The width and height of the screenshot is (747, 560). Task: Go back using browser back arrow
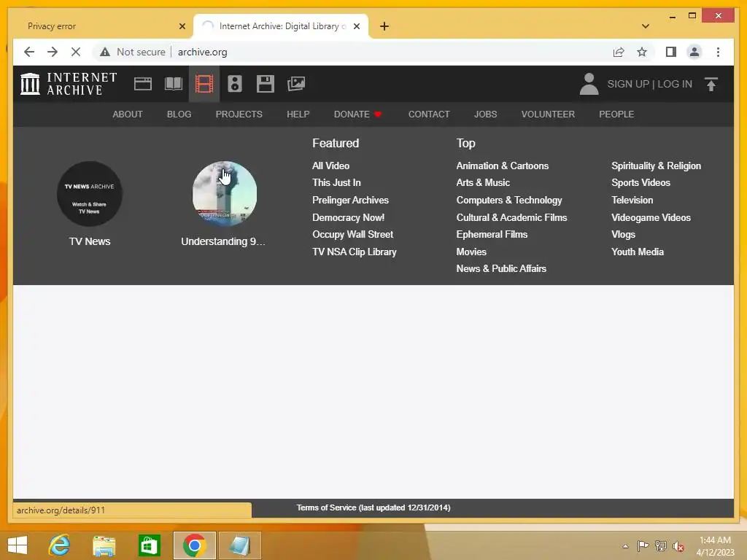(x=29, y=52)
